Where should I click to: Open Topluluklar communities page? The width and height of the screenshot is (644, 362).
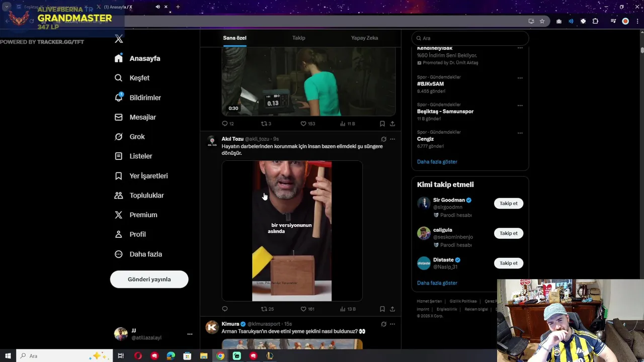click(139, 196)
